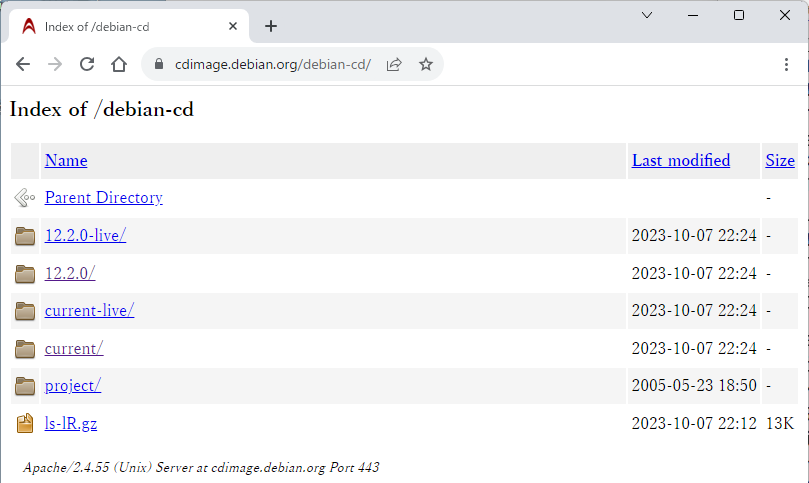Click the Apache server footer text
Image resolution: width=809 pixels, height=483 pixels.
coord(201,468)
